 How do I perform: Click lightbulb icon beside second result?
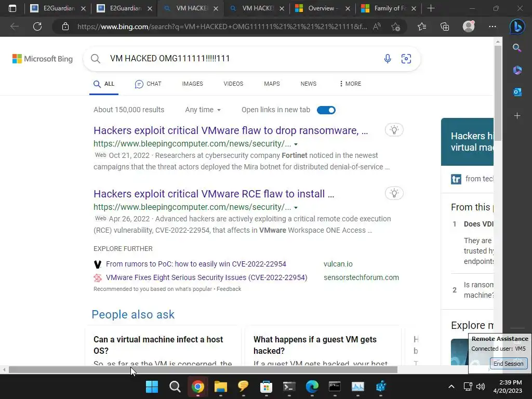coord(394,193)
